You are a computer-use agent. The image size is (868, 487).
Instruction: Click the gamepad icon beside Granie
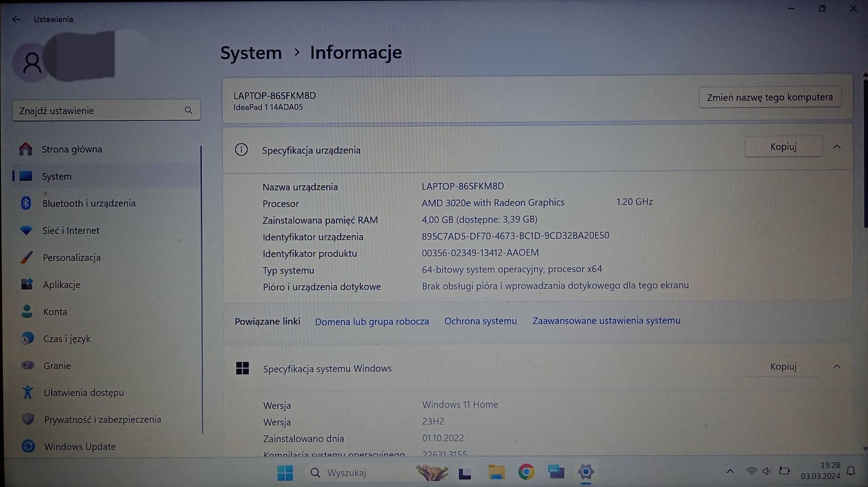[x=27, y=365]
